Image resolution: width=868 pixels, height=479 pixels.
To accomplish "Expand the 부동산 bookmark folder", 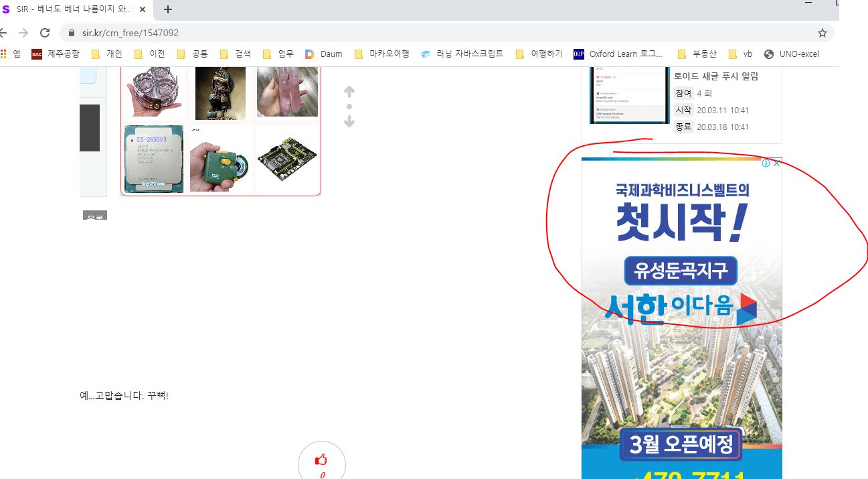I will [697, 54].
